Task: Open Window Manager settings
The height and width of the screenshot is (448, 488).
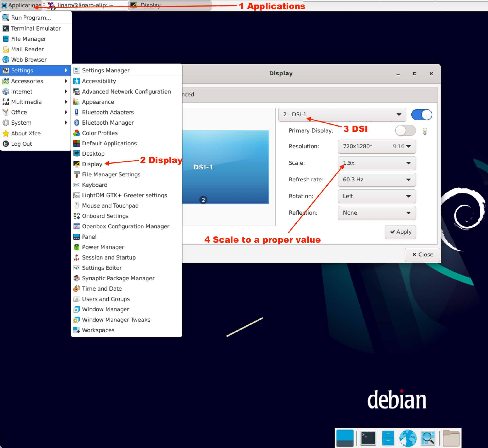Action: pyautogui.click(x=126, y=309)
